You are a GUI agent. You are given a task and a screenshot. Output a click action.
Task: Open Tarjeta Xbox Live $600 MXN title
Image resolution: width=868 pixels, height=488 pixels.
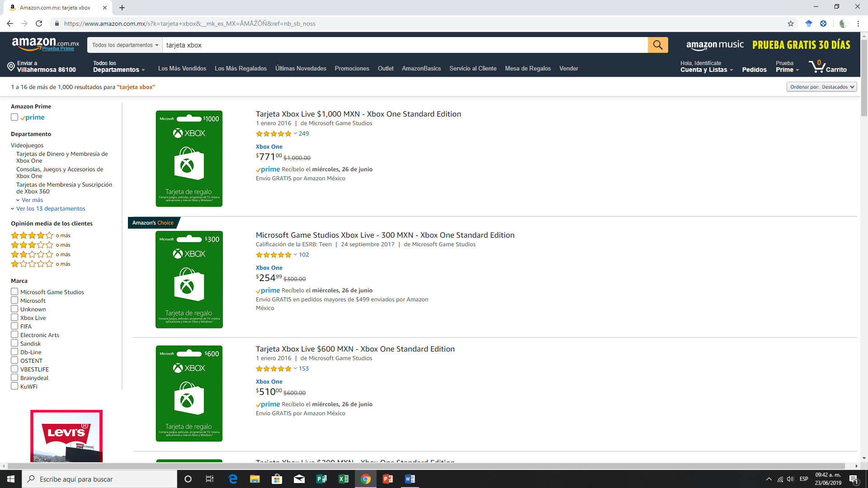click(355, 349)
